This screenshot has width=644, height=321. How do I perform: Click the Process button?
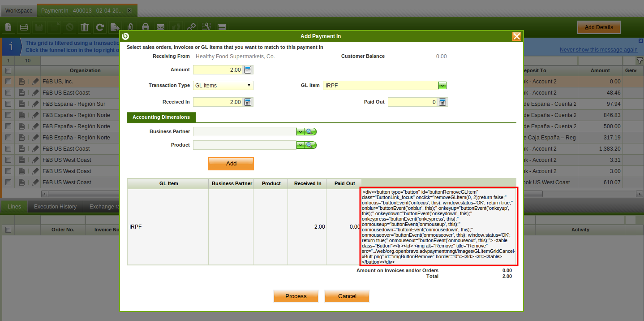click(296, 296)
